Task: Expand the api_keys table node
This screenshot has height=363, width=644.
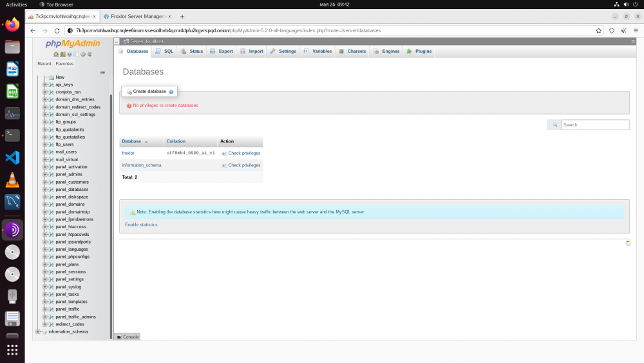Action: (45, 84)
